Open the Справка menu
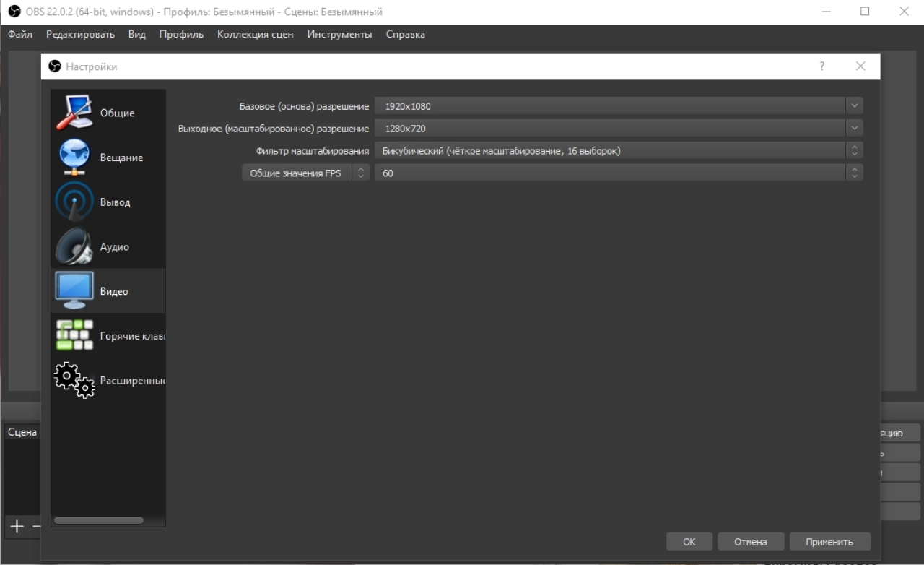Viewport: 924px width, 565px height. [406, 35]
